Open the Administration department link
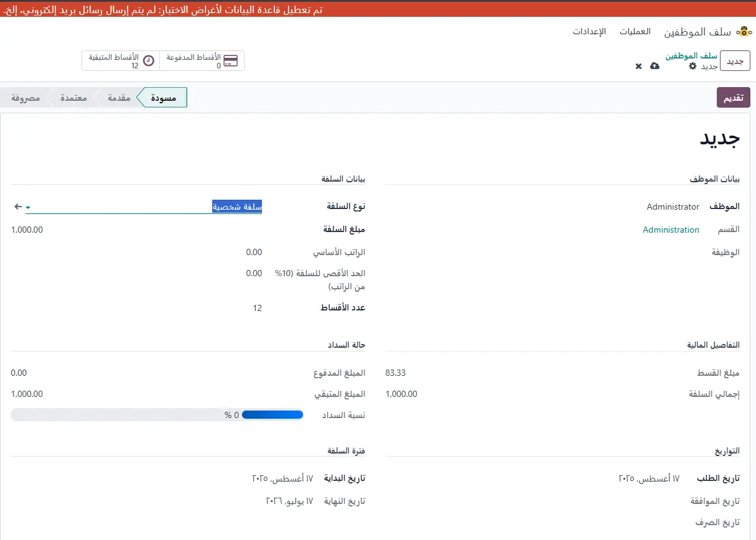This screenshot has width=756, height=540. point(671,230)
